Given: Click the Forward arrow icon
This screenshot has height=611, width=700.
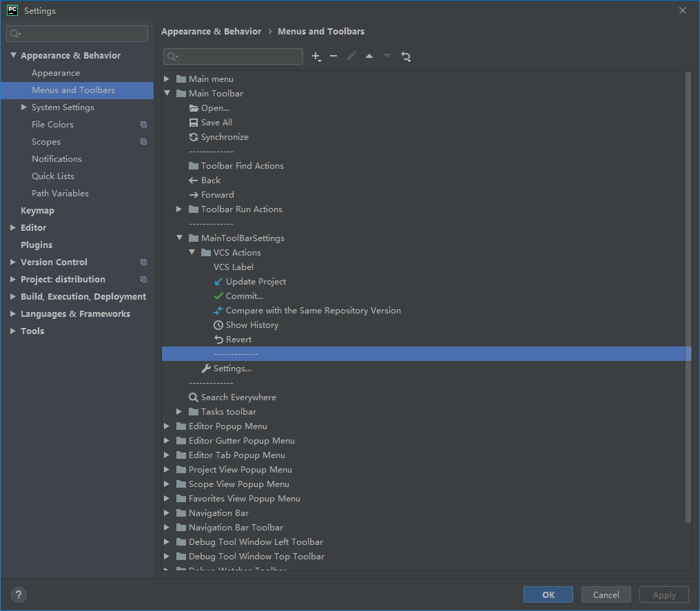Looking at the screenshot, I should tap(194, 194).
